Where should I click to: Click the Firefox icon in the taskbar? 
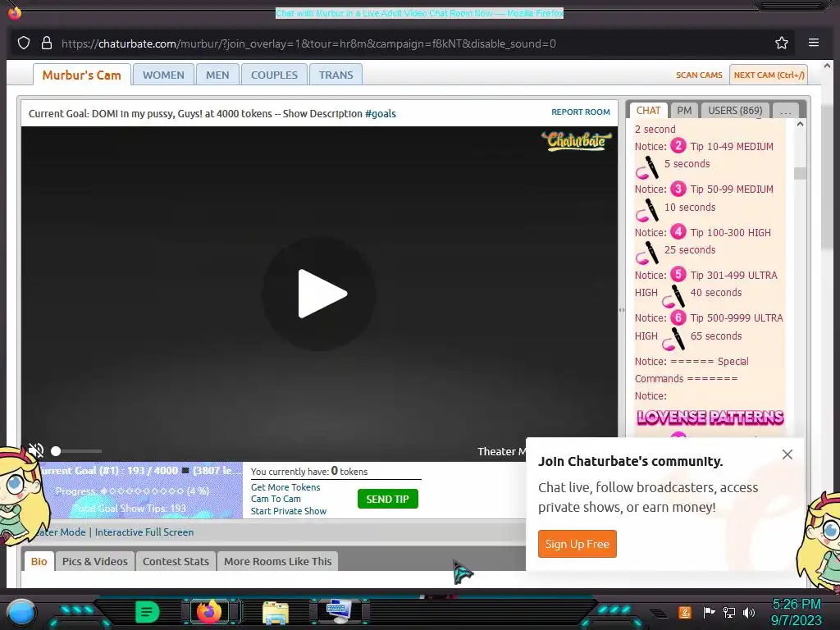coord(209,612)
